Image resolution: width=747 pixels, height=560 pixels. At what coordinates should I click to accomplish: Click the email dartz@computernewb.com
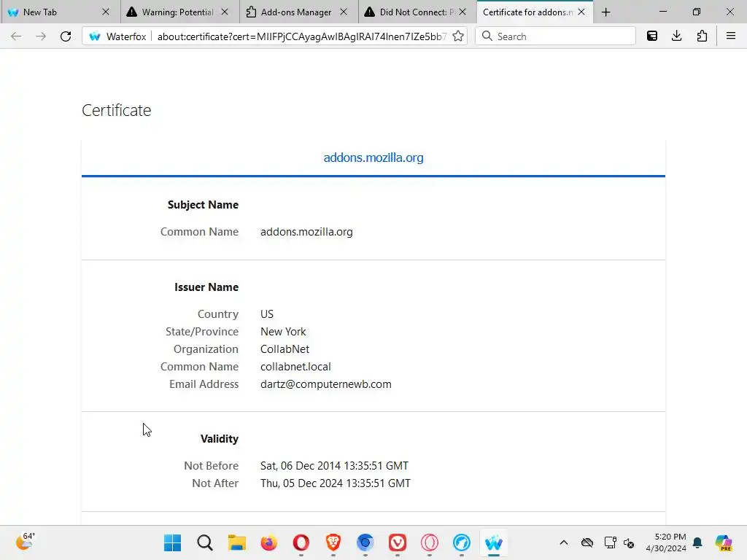coord(326,384)
